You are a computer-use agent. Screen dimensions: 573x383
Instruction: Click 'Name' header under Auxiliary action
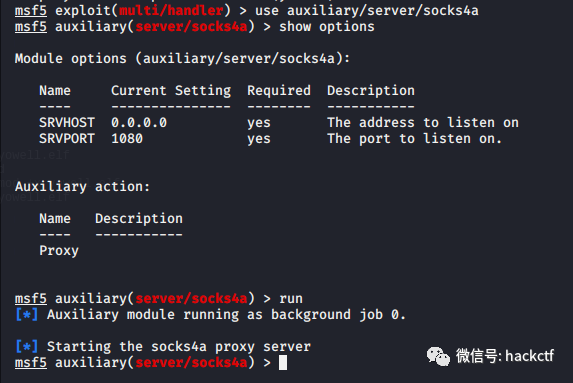pyautogui.click(x=55, y=219)
